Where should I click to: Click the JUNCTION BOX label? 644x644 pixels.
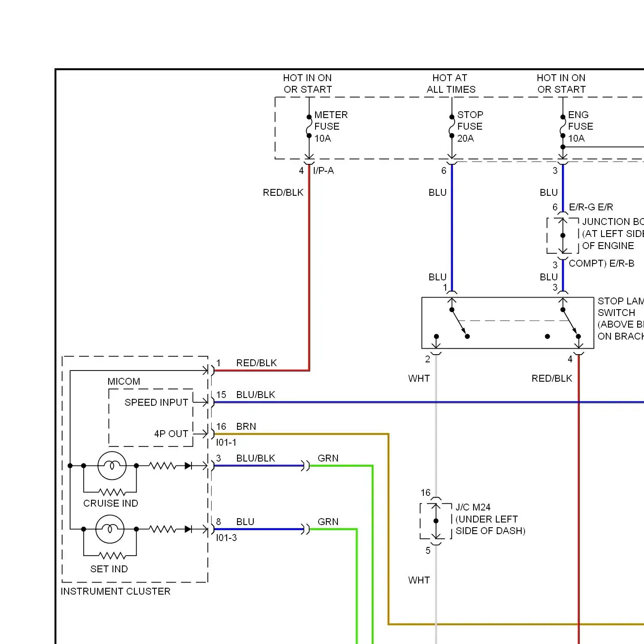click(613, 222)
